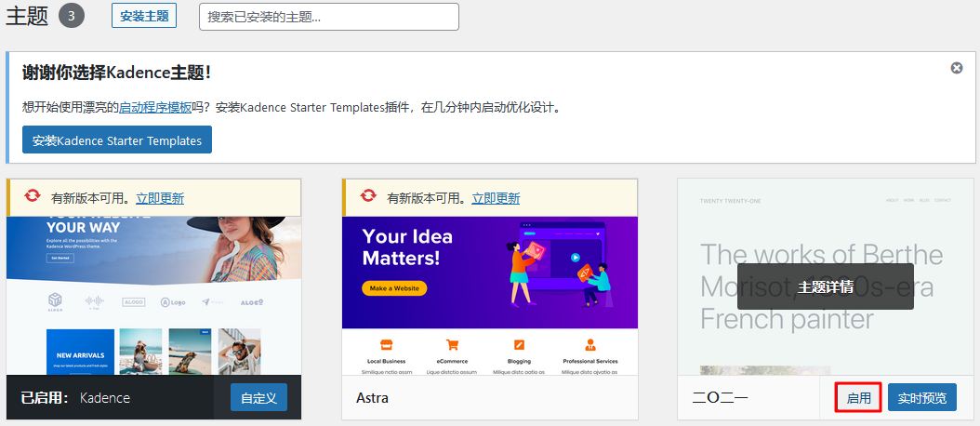The image size is (980, 426).
Task: Click the Local Business icon in Astra preview
Action: click(x=386, y=344)
